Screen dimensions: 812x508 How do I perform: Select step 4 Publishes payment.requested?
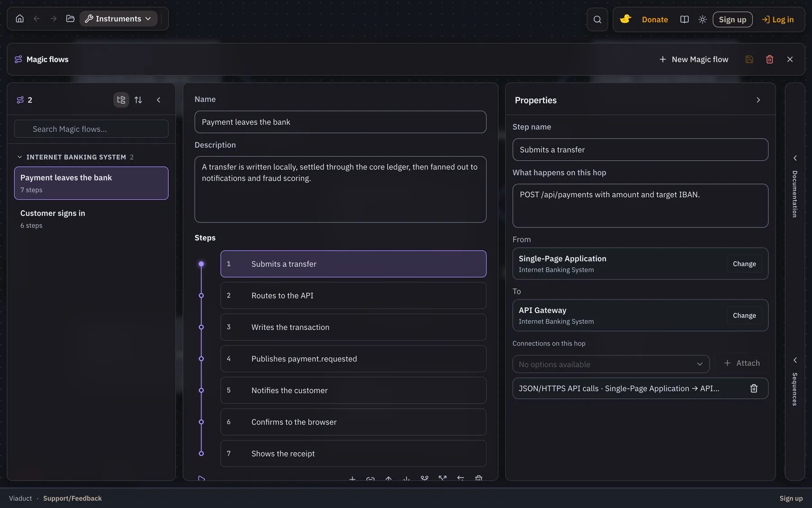click(353, 359)
